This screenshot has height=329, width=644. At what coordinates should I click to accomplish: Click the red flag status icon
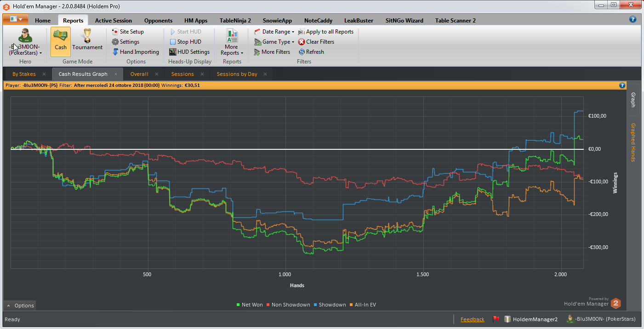[496, 319]
